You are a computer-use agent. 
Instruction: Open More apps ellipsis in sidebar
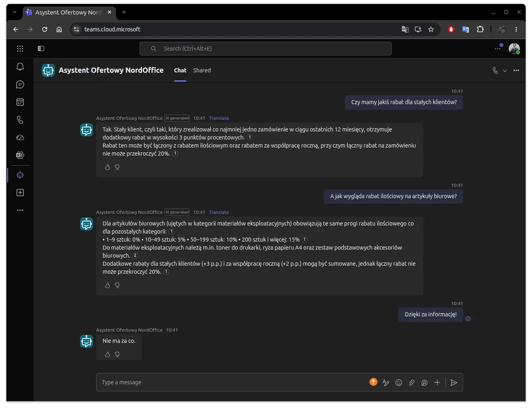[20, 210]
